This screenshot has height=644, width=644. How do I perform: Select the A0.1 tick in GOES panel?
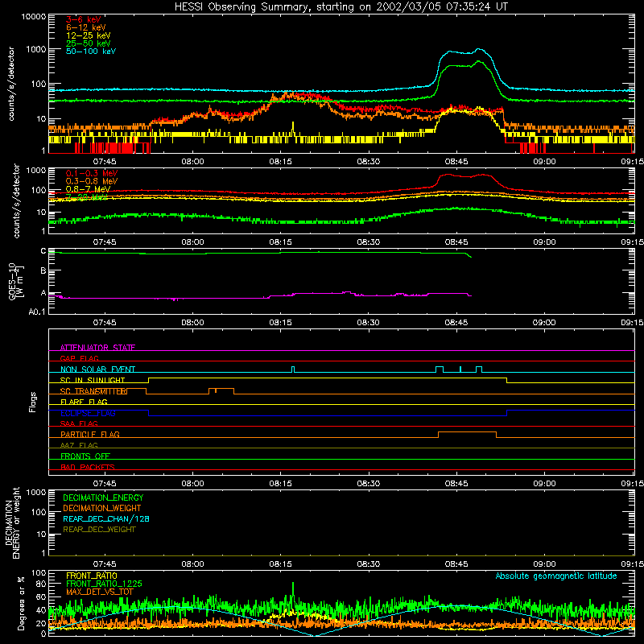pos(37,312)
